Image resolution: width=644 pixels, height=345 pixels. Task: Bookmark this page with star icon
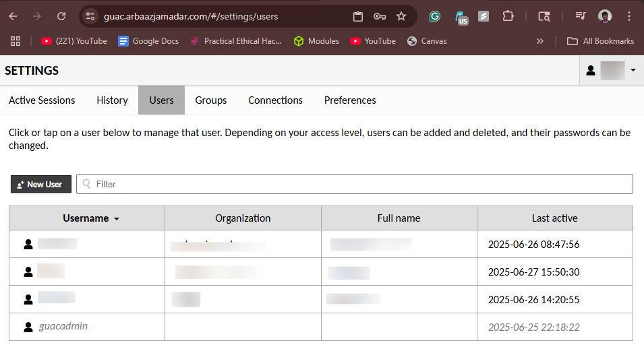(401, 16)
